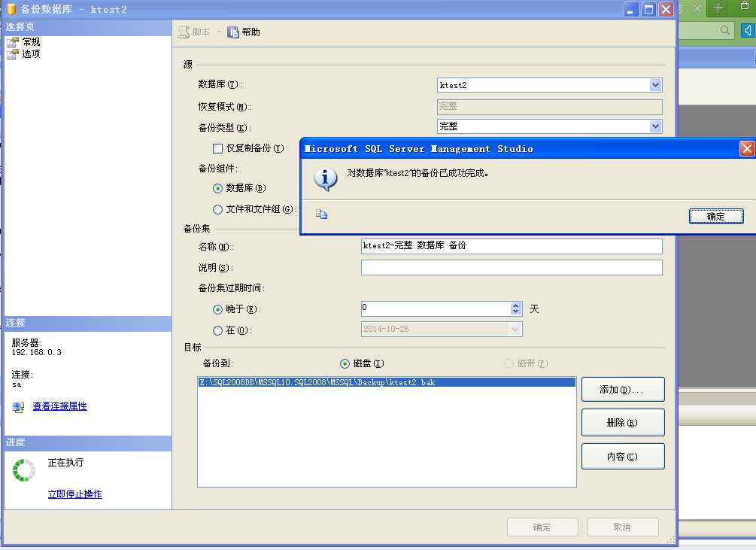756x550 pixels.
Task: Maximize the backup database window
Action: pos(648,9)
